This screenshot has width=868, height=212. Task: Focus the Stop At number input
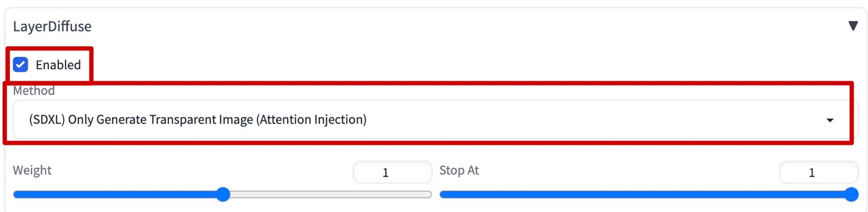818,172
